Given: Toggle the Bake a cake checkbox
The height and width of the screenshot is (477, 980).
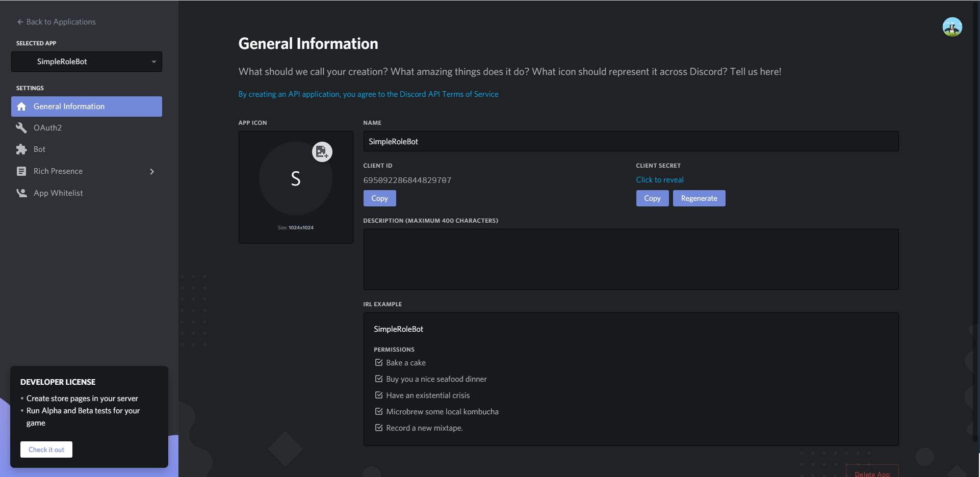Looking at the screenshot, I should point(379,363).
